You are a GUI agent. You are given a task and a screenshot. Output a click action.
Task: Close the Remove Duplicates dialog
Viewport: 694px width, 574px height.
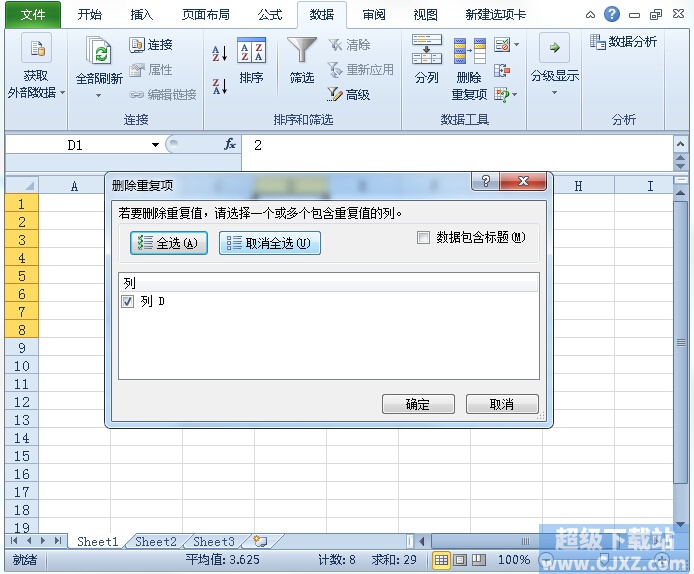(x=523, y=181)
